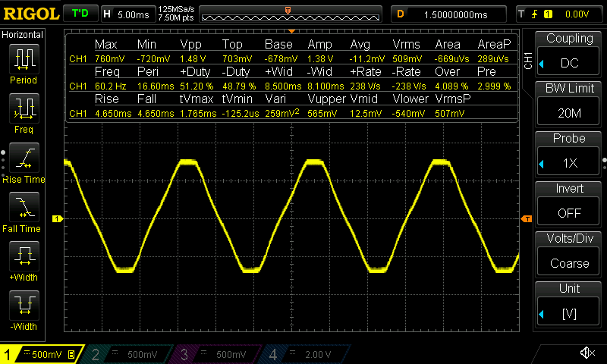Select channel 3 tab
The height and width of the screenshot is (364, 607).
[215, 354]
